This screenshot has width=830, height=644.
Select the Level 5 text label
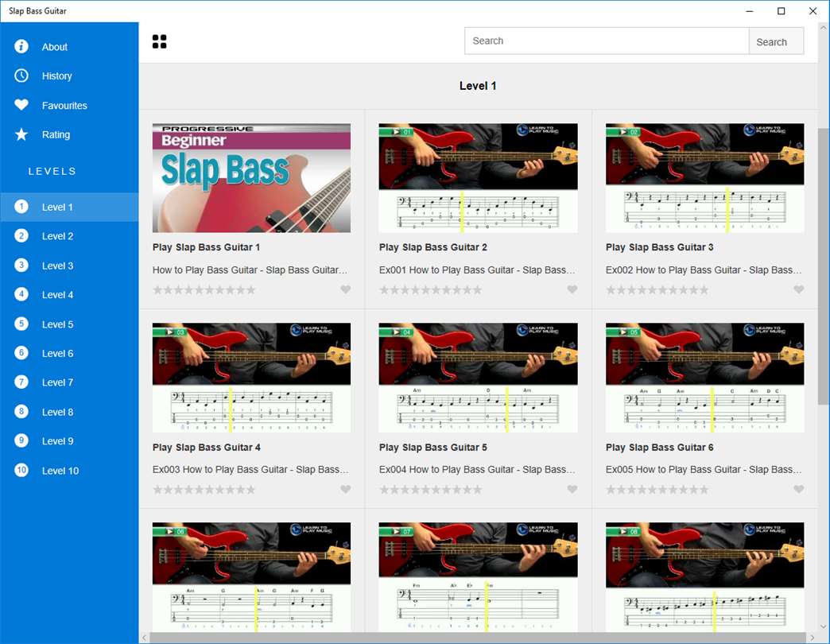(x=57, y=324)
